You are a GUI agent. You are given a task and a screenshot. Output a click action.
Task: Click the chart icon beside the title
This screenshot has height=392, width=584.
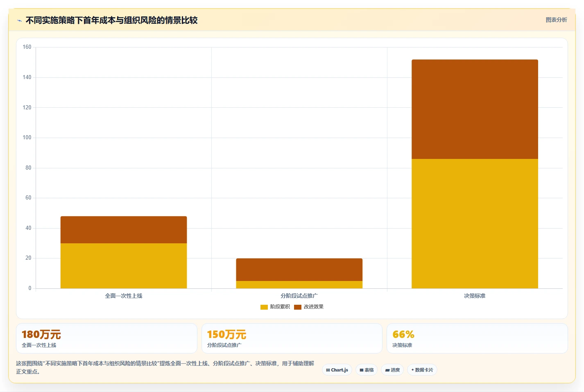pos(19,20)
